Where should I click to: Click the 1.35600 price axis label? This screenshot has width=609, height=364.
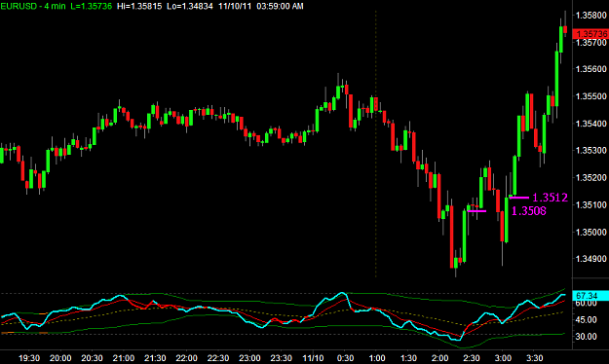[591, 69]
